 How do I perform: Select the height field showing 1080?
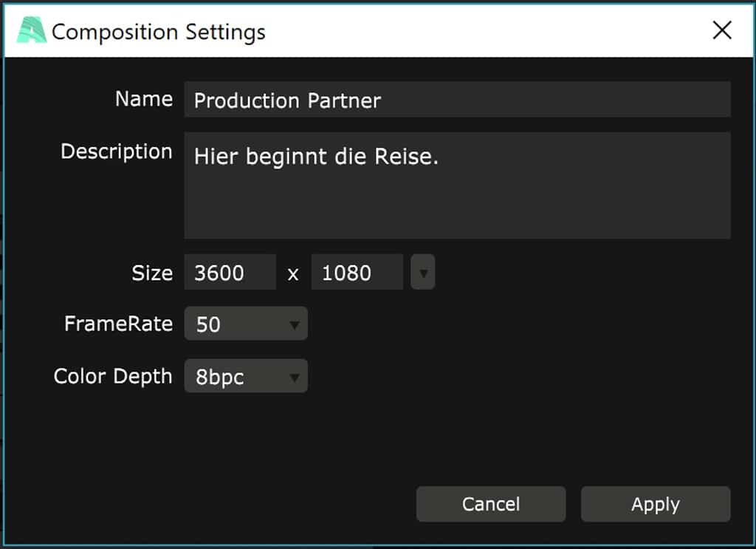pyautogui.click(x=357, y=273)
